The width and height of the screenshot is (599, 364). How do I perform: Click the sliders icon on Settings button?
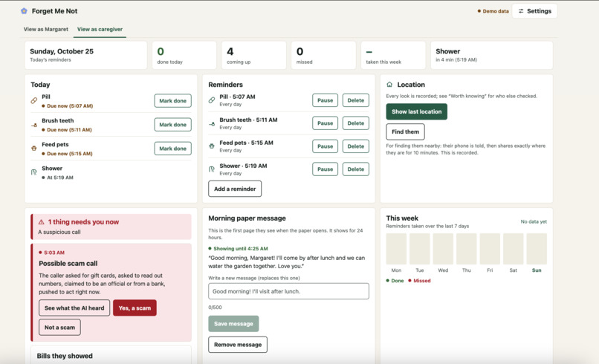click(x=521, y=11)
